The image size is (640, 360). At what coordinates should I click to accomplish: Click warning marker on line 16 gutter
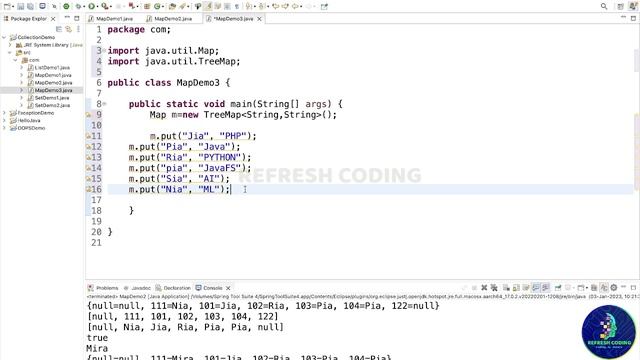point(89,189)
